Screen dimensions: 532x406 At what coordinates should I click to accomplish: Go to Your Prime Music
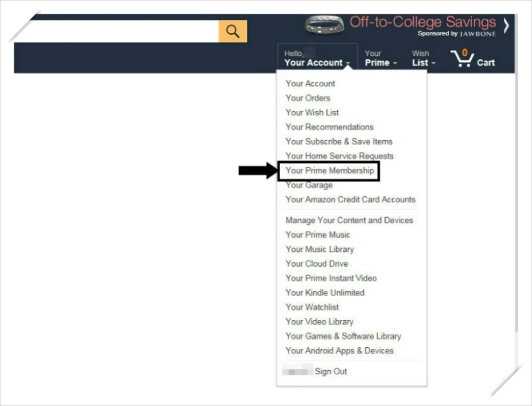click(317, 235)
